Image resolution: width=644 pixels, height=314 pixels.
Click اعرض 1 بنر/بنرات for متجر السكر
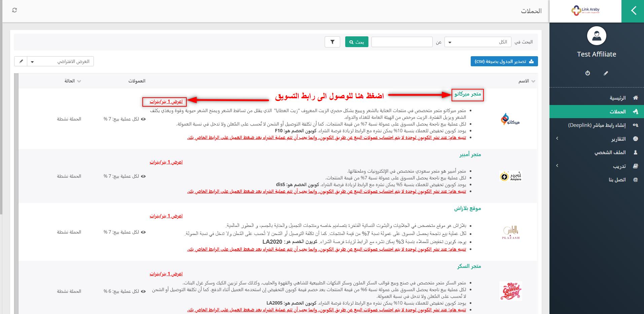166,274
